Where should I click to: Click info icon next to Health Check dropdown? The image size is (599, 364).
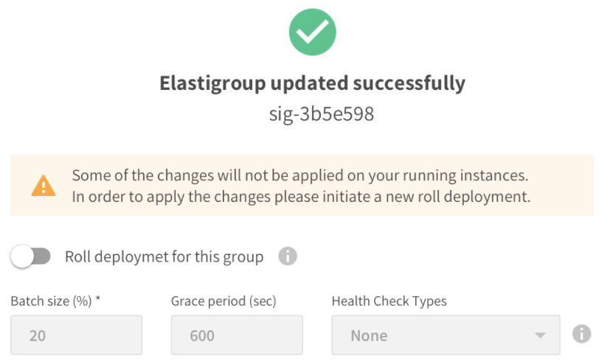(582, 335)
